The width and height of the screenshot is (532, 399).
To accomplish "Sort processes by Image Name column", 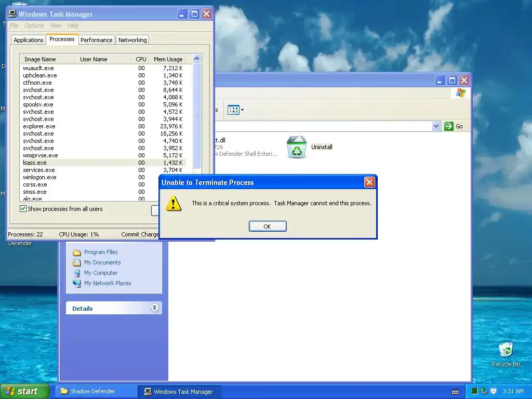I will coord(47,59).
